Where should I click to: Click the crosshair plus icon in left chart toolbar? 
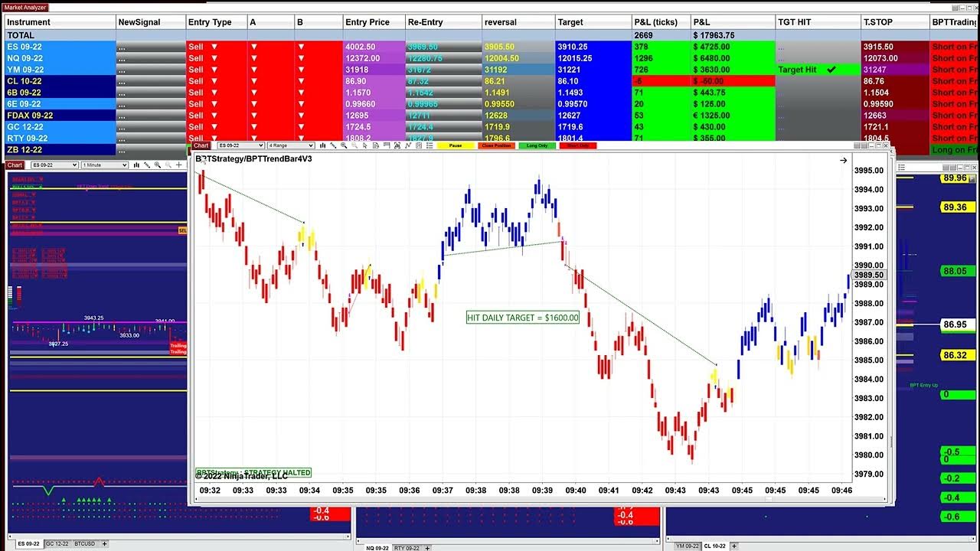pos(179,165)
